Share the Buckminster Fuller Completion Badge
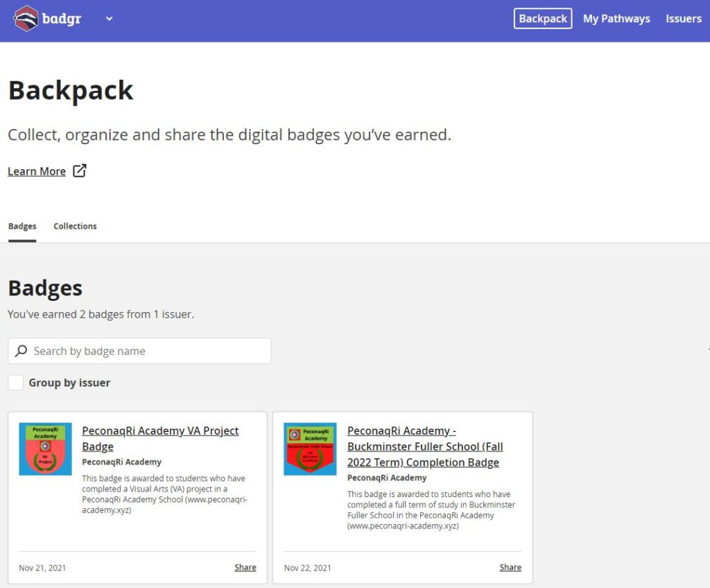The height and width of the screenshot is (588, 710). click(510, 567)
